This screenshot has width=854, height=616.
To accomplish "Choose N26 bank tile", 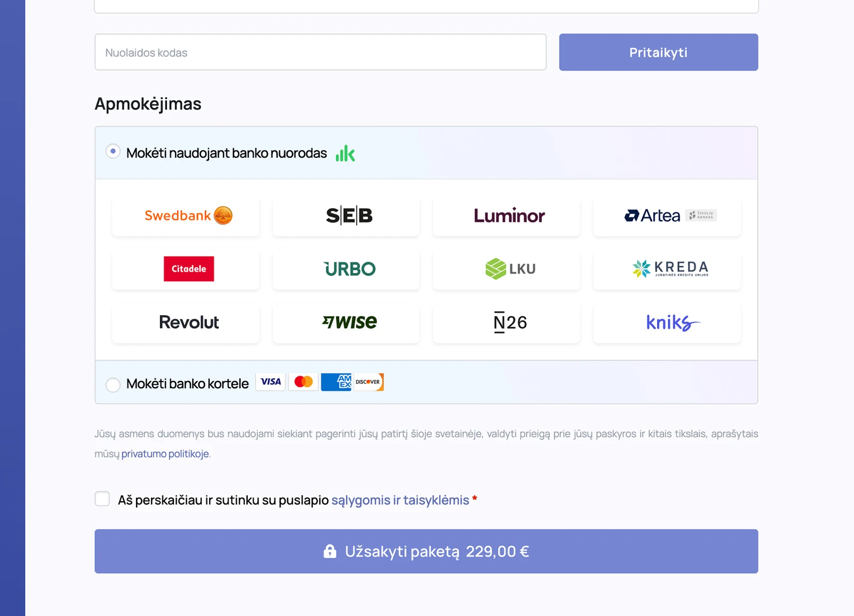I will coord(507,322).
